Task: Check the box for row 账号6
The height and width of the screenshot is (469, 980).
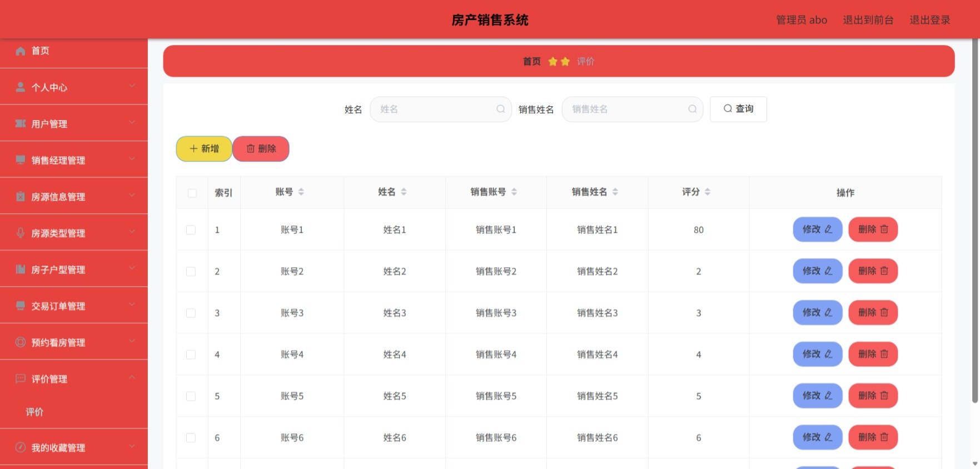Action: point(191,438)
